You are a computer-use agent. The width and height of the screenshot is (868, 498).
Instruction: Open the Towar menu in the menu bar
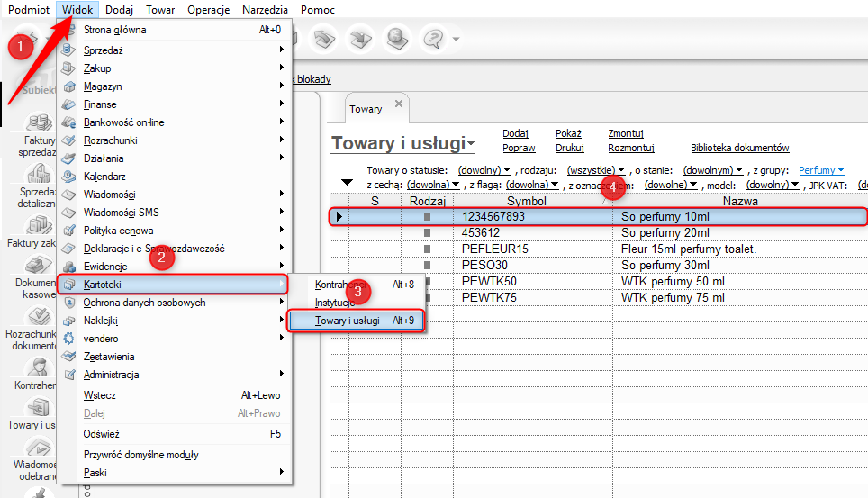(x=160, y=9)
